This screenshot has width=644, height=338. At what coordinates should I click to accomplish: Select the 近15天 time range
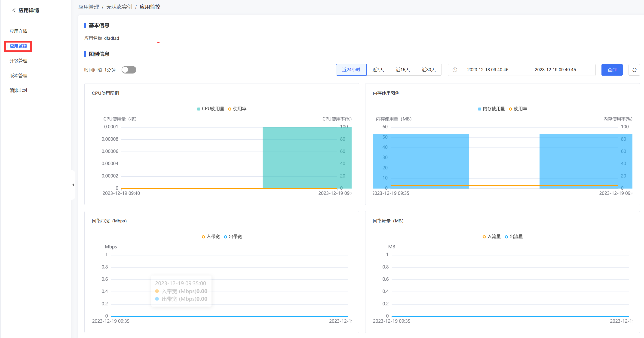[x=402, y=70]
